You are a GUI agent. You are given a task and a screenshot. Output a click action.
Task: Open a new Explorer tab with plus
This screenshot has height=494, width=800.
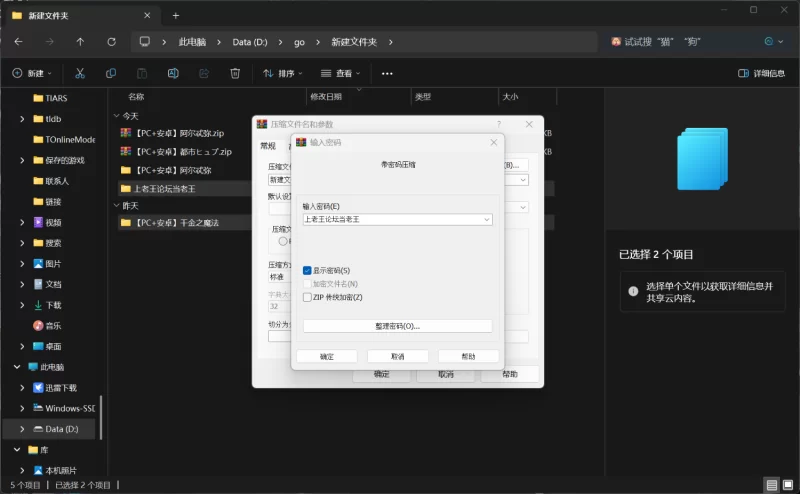pyautogui.click(x=176, y=16)
